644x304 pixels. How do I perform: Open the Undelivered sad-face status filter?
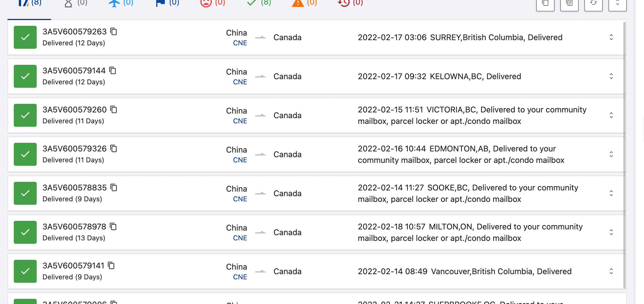(206, 3)
